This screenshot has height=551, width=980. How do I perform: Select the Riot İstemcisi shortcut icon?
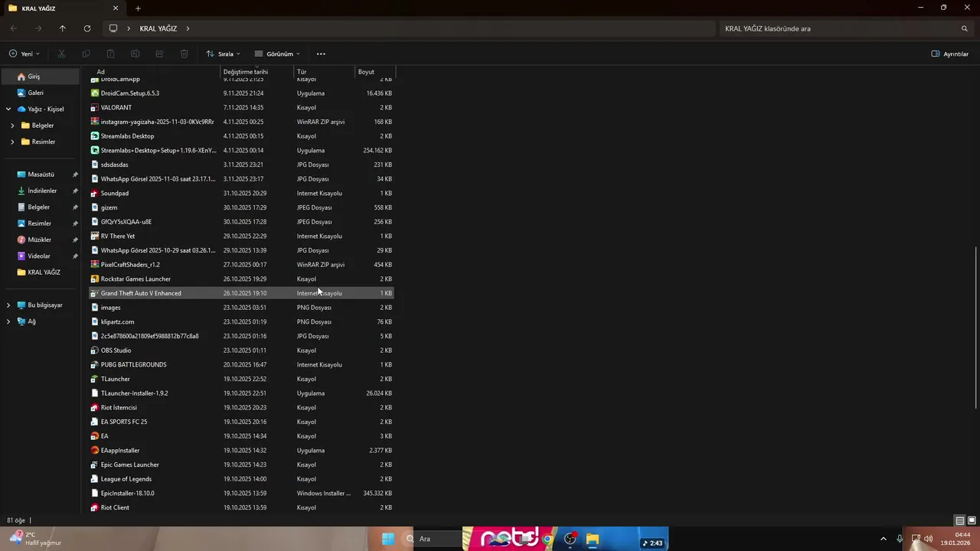tap(95, 408)
